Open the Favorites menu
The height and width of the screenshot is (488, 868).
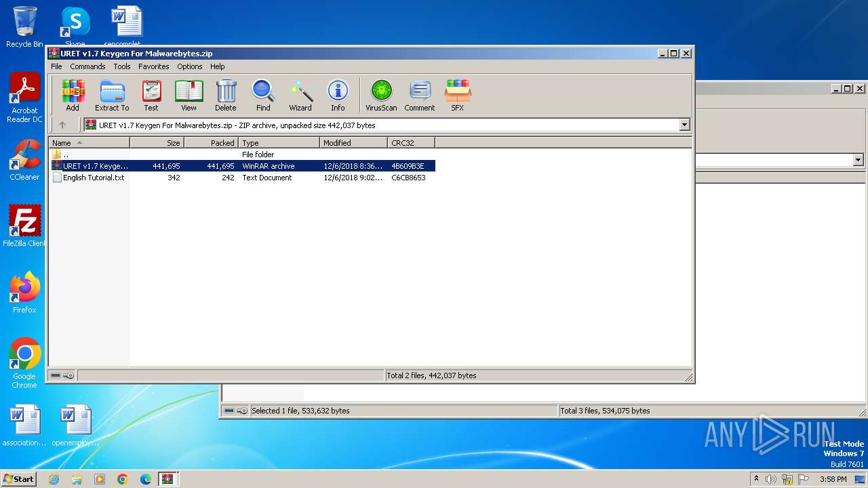[154, 66]
